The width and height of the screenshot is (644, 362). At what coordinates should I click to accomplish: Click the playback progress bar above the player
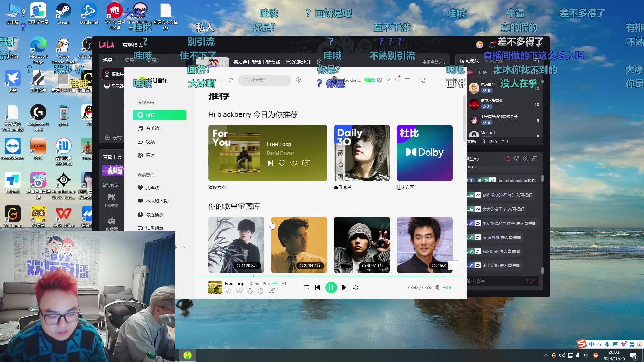click(x=327, y=276)
